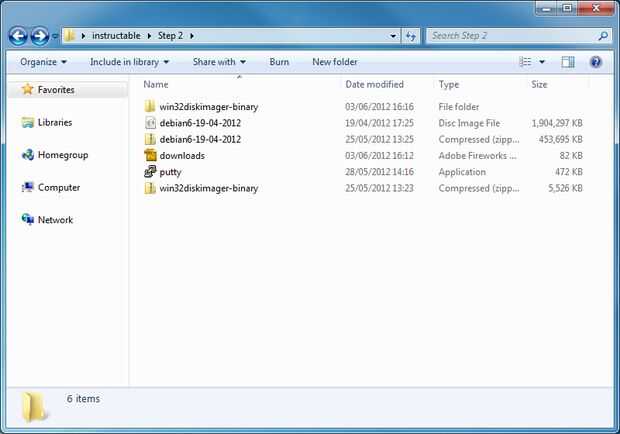
Task: Select 'win32diskimager-binary' dated 03/06/2012 16:16
Action: [x=209, y=107]
